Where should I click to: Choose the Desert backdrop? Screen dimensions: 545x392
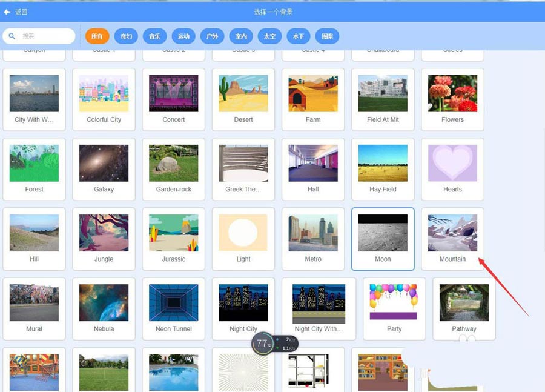[243, 99]
